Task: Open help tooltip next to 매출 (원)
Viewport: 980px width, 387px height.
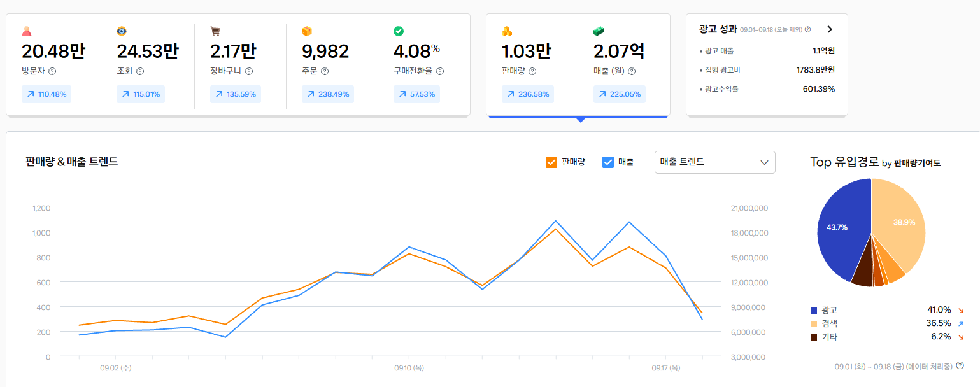Action: tap(632, 71)
